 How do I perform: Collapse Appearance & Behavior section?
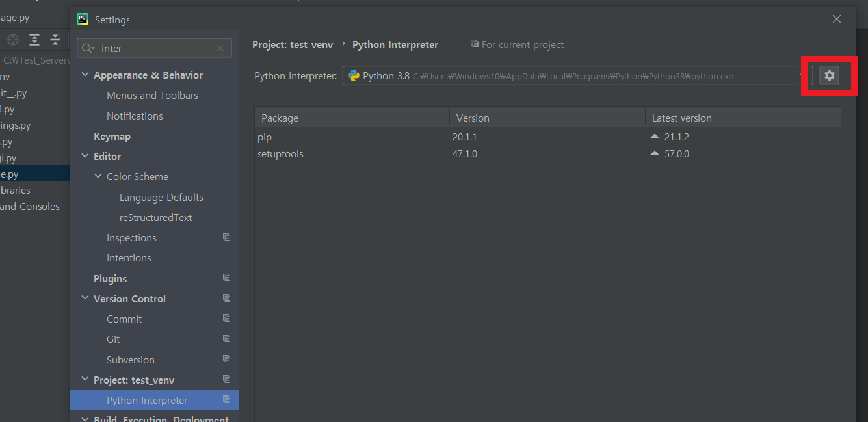(x=85, y=75)
